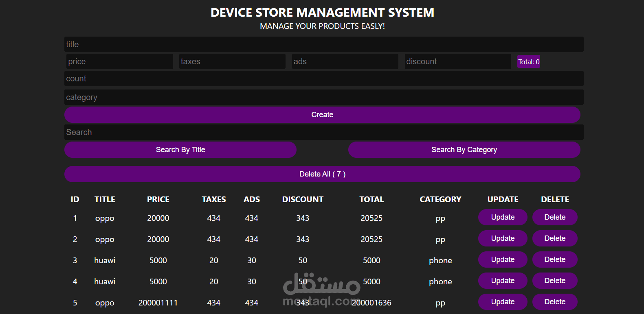Click phone category in row 3
Screen dimensions: 644x314
[x=440, y=261]
